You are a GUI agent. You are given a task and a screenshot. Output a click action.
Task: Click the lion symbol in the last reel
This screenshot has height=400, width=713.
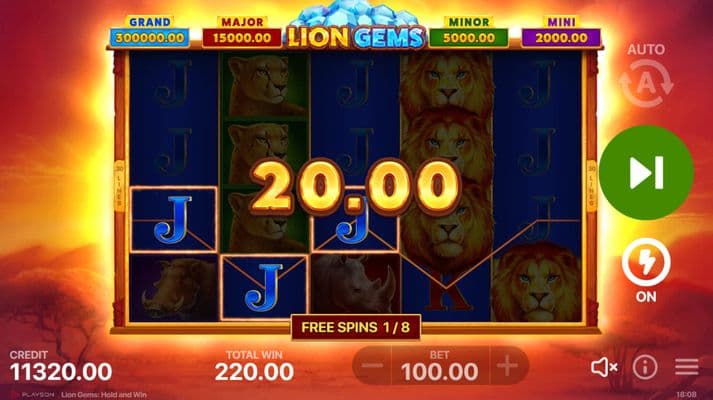click(x=537, y=282)
